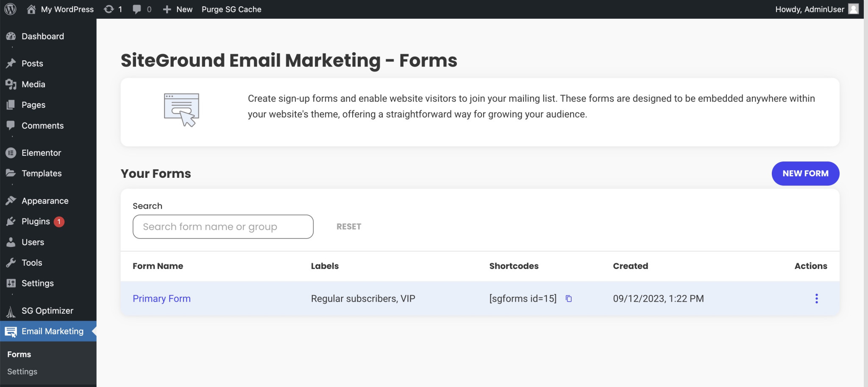Copy the sgforms id=15 shortcode

tap(569, 299)
